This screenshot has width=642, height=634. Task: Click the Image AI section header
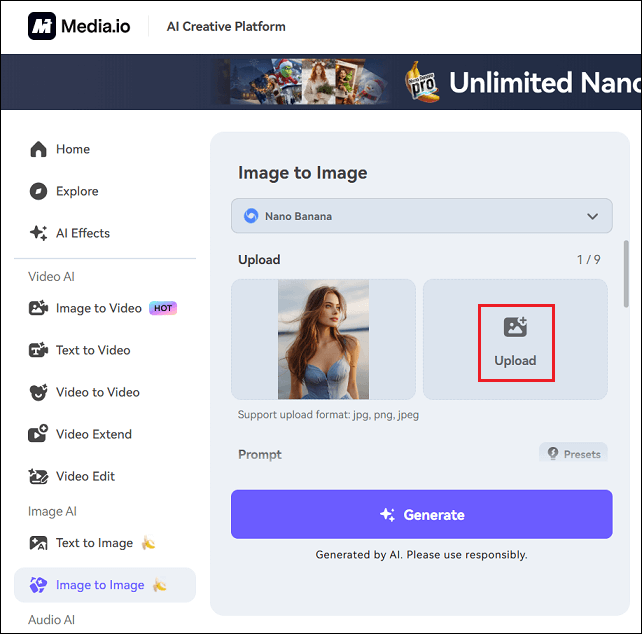pyautogui.click(x=52, y=511)
